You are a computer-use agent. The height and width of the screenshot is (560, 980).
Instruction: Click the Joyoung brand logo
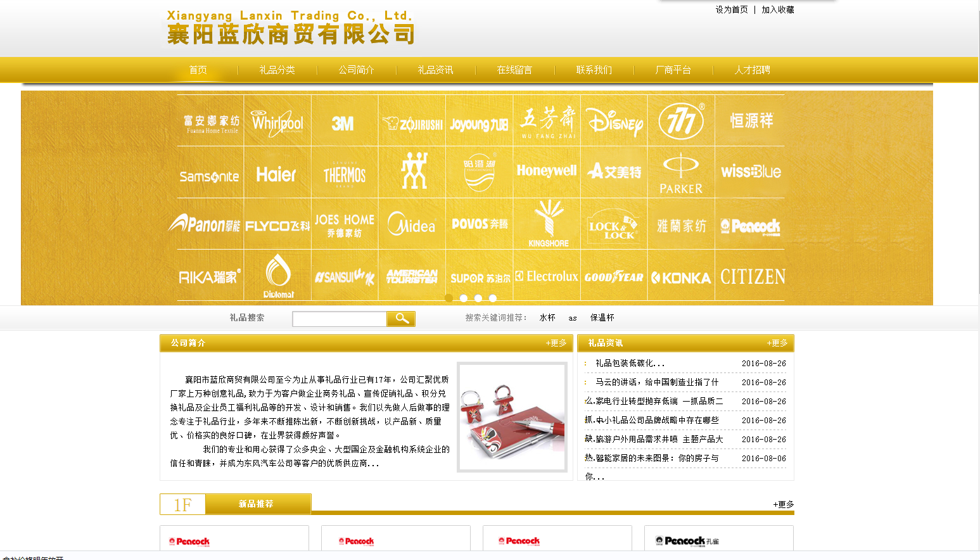(x=479, y=124)
